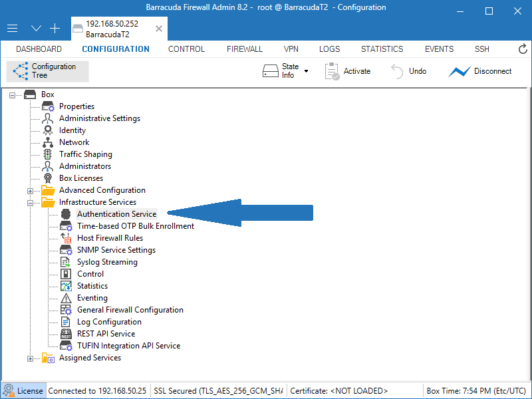
Task: Click the 'Connected to 192.168.50.25' status text
Action: point(97,391)
